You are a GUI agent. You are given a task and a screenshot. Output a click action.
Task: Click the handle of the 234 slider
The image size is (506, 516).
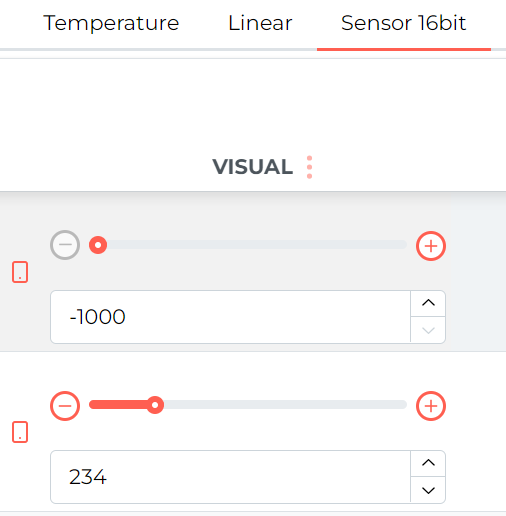click(x=155, y=405)
